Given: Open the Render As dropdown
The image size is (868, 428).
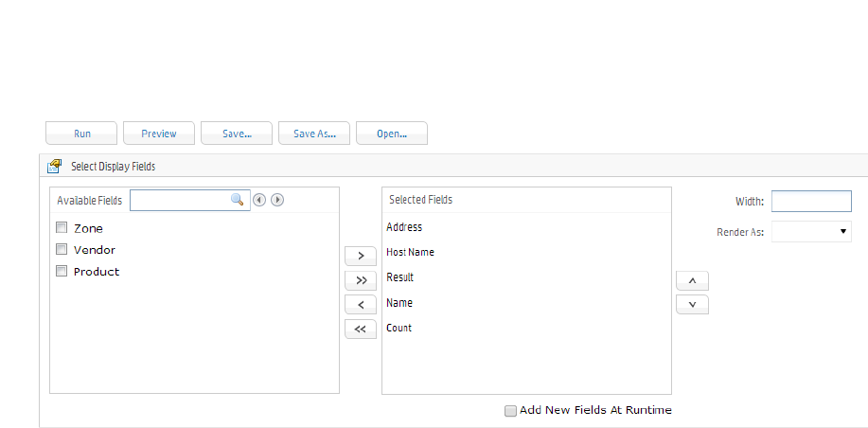Looking at the screenshot, I should 811,231.
